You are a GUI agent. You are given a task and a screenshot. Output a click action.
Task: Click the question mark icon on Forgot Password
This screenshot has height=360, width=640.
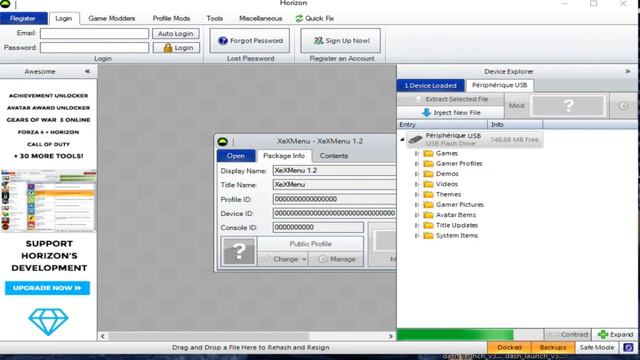coord(222,41)
